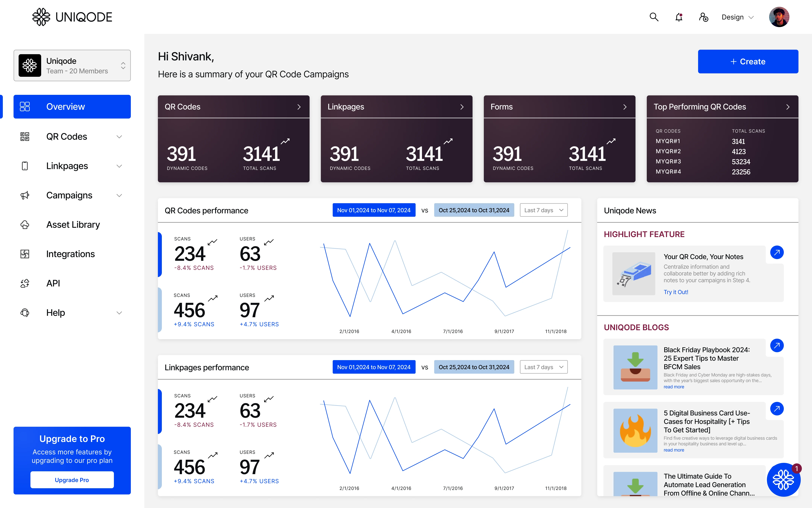The width and height of the screenshot is (812, 508).
Task: Click QR Codes performance Oct 25-Oct 31 date range
Action: [474, 210]
